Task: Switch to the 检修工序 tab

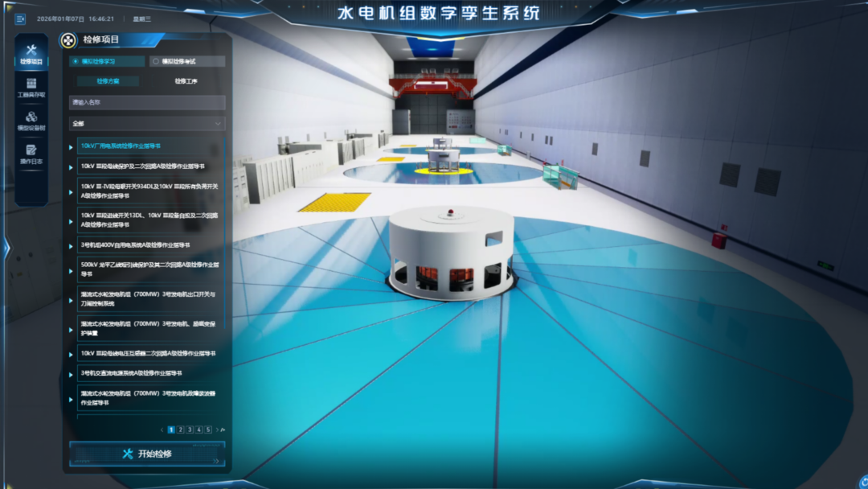Action: coord(186,81)
